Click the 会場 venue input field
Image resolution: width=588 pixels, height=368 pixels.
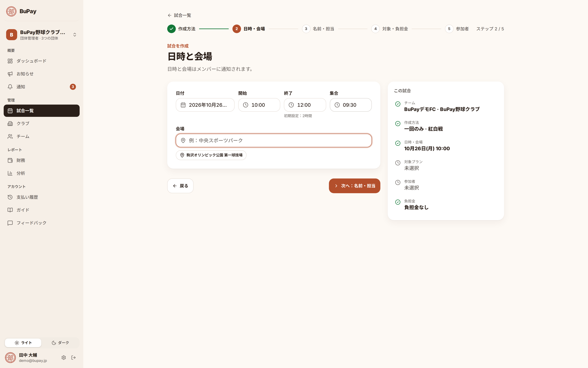pyautogui.click(x=274, y=140)
